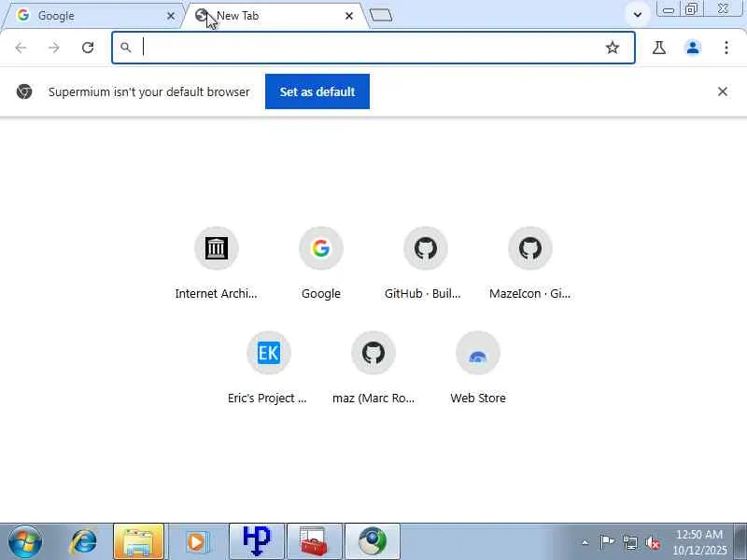The width and height of the screenshot is (747, 560).
Task: Close the New Tab tab
Action: [348, 16]
